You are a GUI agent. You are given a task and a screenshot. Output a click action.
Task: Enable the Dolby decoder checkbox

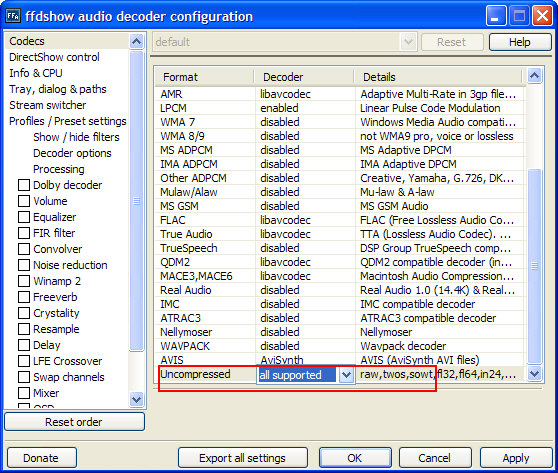click(24, 185)
